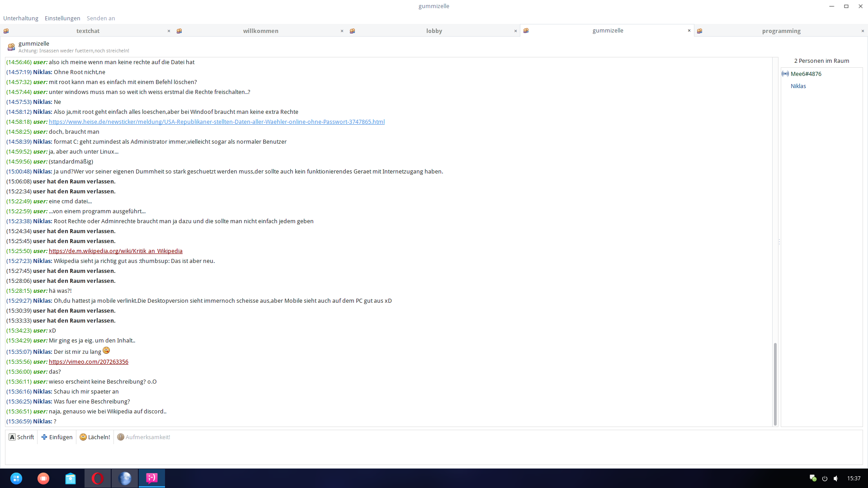Click the chat message input field

[434, 454]
